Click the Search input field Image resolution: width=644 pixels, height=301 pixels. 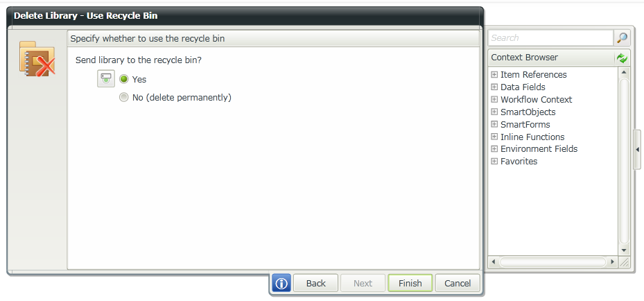click(550, 38)
